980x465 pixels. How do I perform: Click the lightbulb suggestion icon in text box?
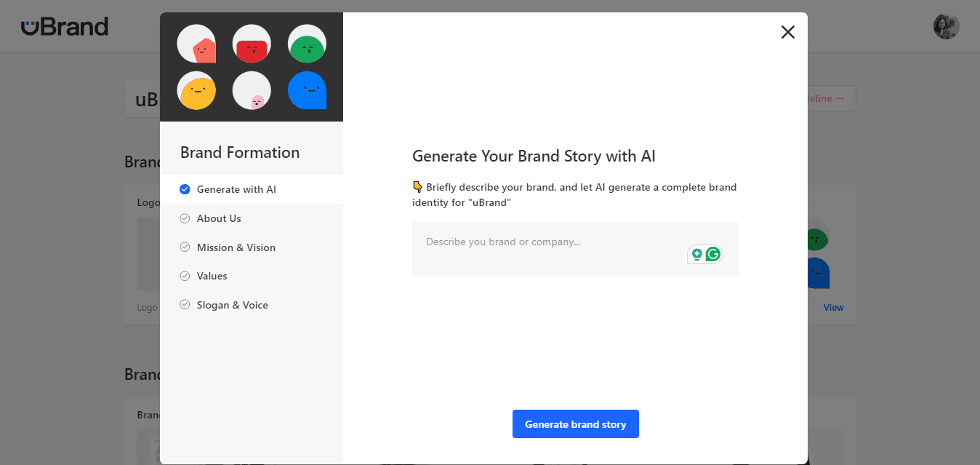[x=696, y=254]
